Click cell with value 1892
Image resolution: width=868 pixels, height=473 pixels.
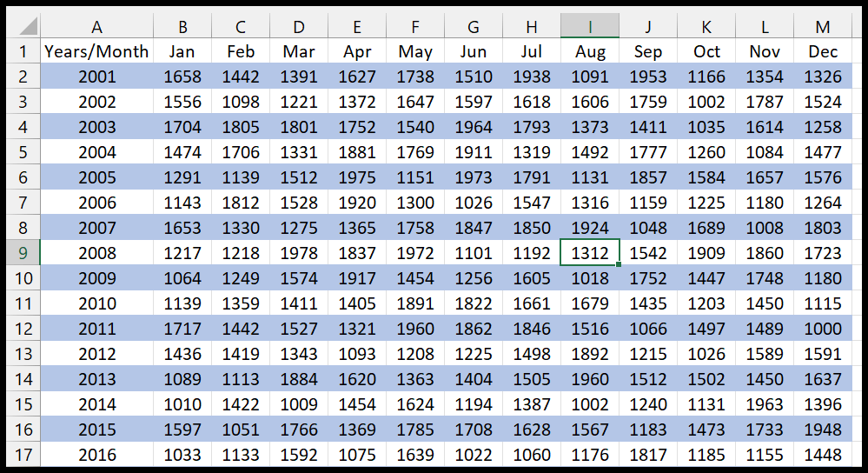pyautogui.click(x=590, y=354)
